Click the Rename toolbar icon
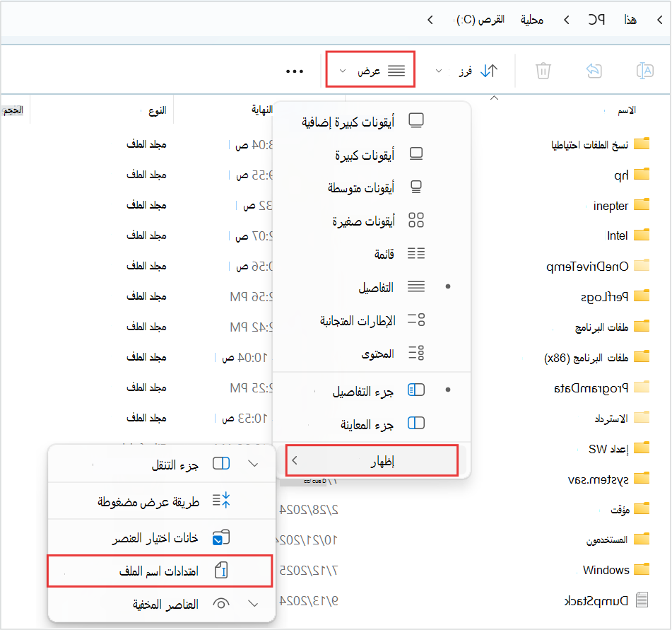672x630 pixels. [x=644, y=71]
